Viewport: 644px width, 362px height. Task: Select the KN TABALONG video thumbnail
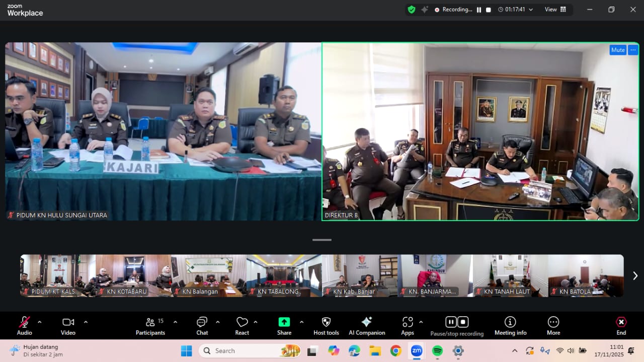(x=284, y=275)
